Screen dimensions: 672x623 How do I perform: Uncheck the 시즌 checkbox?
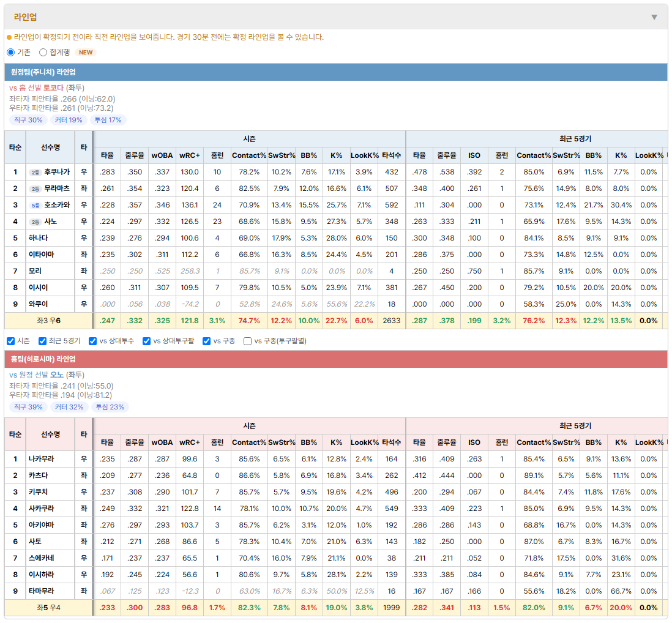tap(11, 341)
